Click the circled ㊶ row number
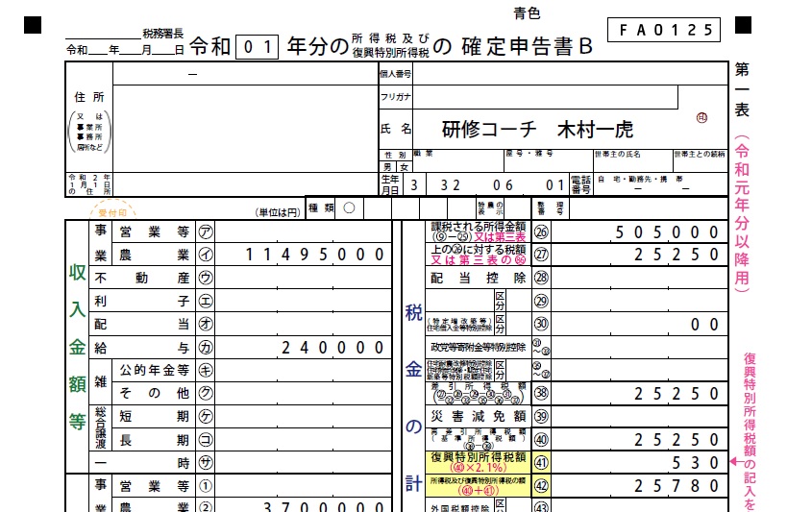The height and width of the screenshot is (512, 812). pos(541,462)
